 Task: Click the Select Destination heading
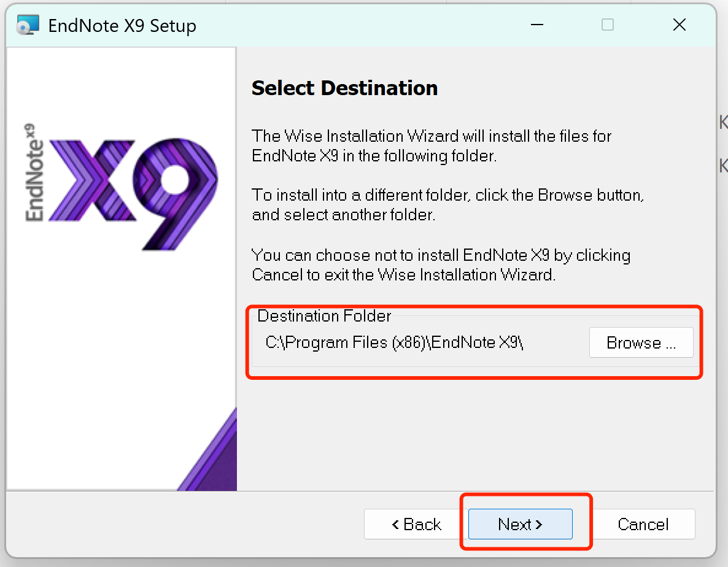point(344,88)
